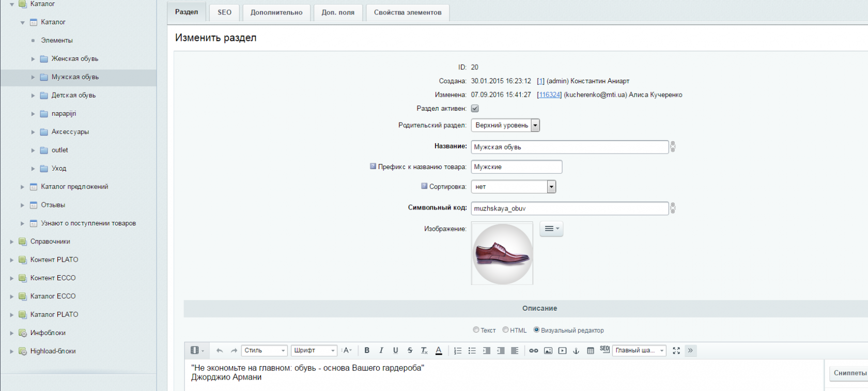
Task: Insert a bulleted list in the editor
Action: [472, 351]
